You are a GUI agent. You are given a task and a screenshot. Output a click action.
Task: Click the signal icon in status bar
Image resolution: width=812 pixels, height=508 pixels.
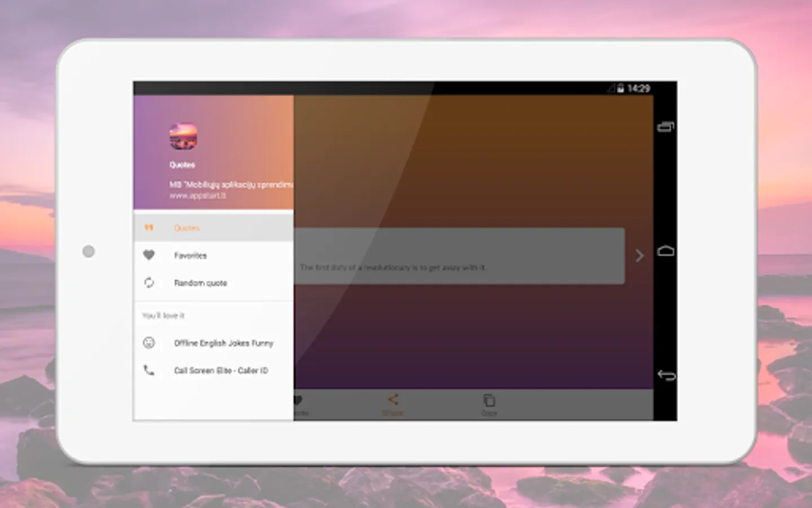coord(611,88)
